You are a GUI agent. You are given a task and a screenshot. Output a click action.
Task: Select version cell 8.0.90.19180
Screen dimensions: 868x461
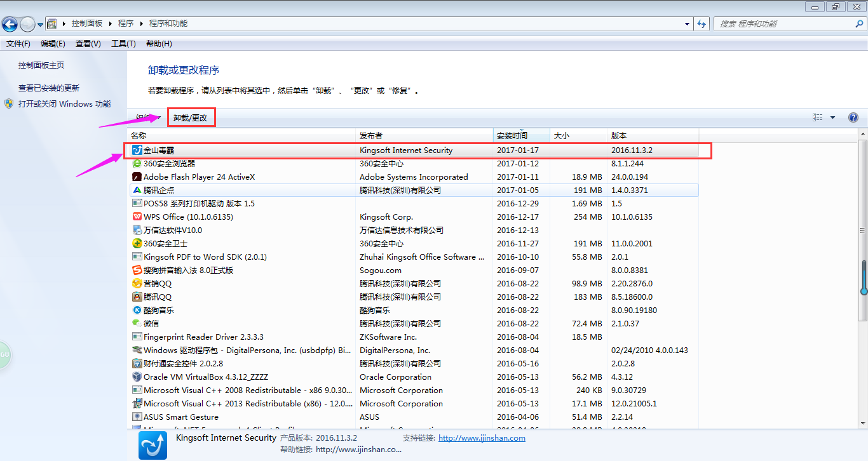(x=634, y=311)
